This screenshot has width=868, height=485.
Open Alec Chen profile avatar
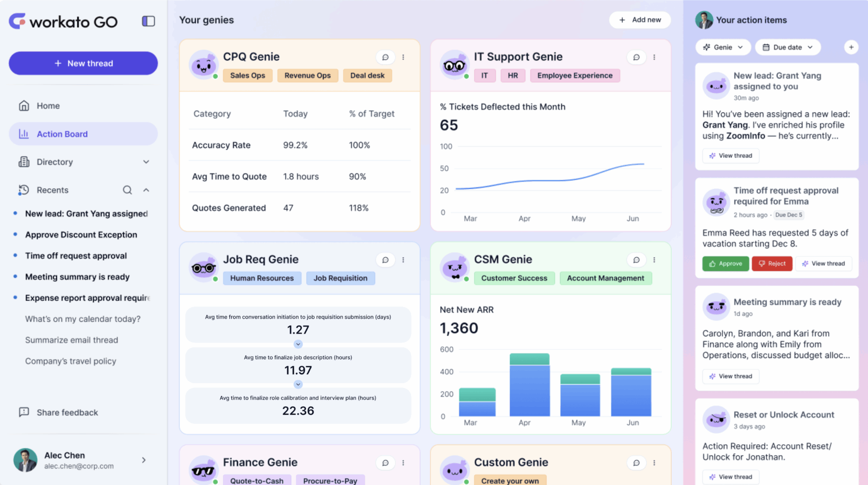(x=25, y=460)
